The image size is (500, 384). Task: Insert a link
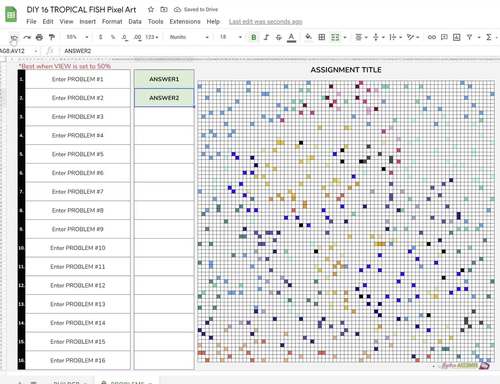432,37
